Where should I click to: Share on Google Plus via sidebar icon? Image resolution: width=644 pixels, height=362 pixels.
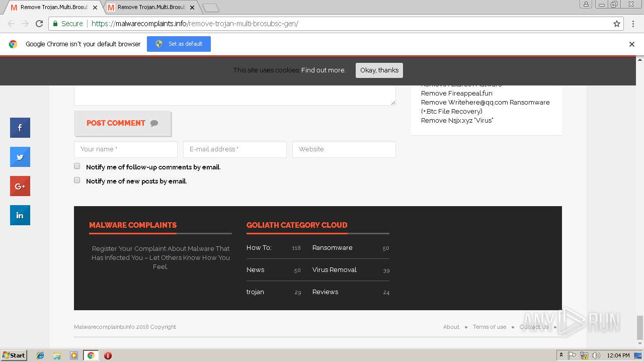pyautogui.click(x=20, y=186)
